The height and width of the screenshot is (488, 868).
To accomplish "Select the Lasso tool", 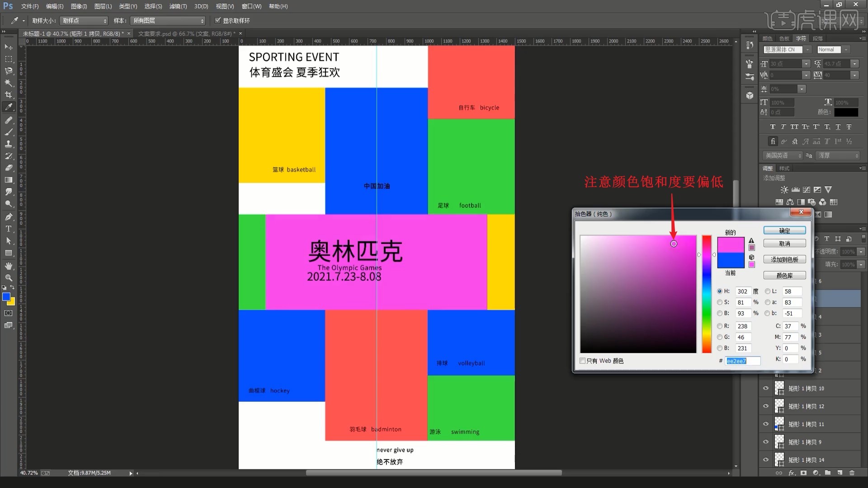I will tap(9, 71).
